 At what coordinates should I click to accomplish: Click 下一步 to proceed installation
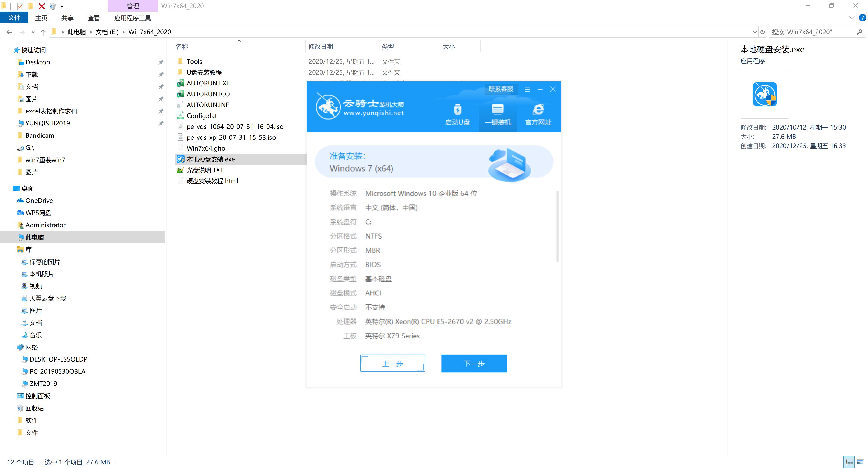coord(474,363)
